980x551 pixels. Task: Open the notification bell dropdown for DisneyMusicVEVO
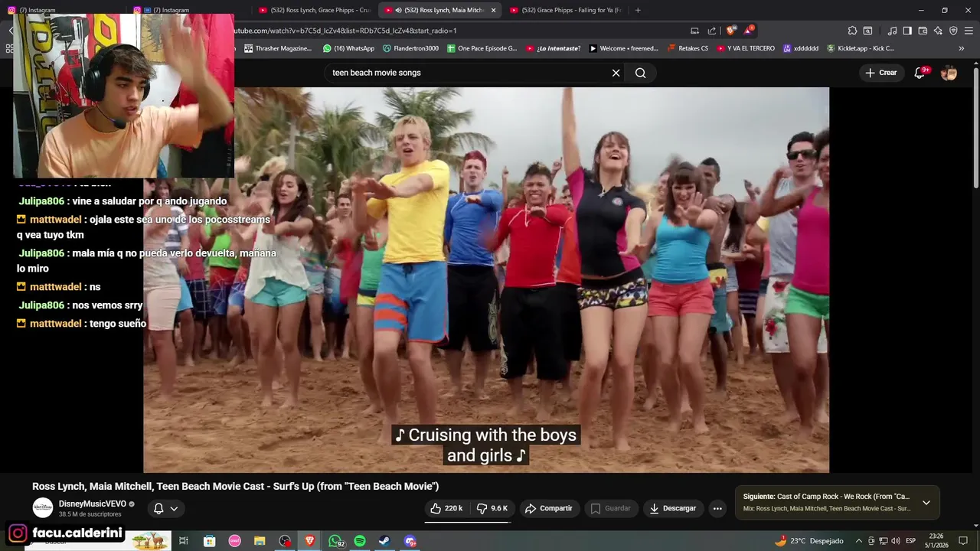pyautogui.click(x=165, y=508)
